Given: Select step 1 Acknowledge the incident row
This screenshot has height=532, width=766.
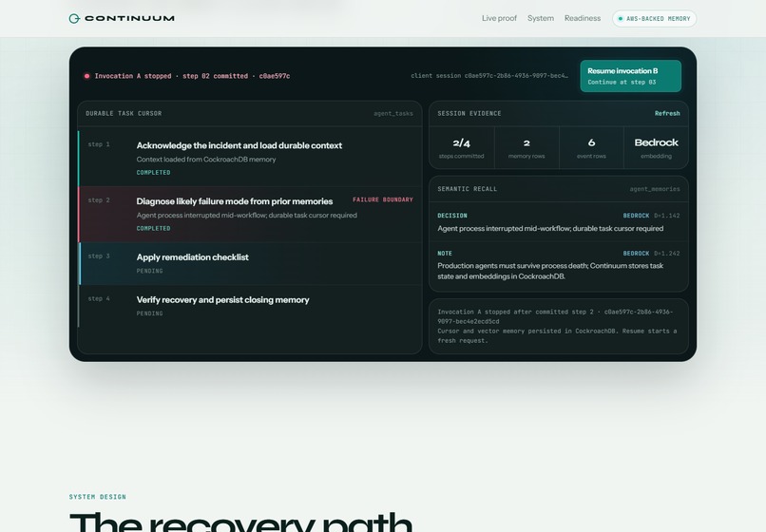Looking at the screenshot, I should coord(250,159).
